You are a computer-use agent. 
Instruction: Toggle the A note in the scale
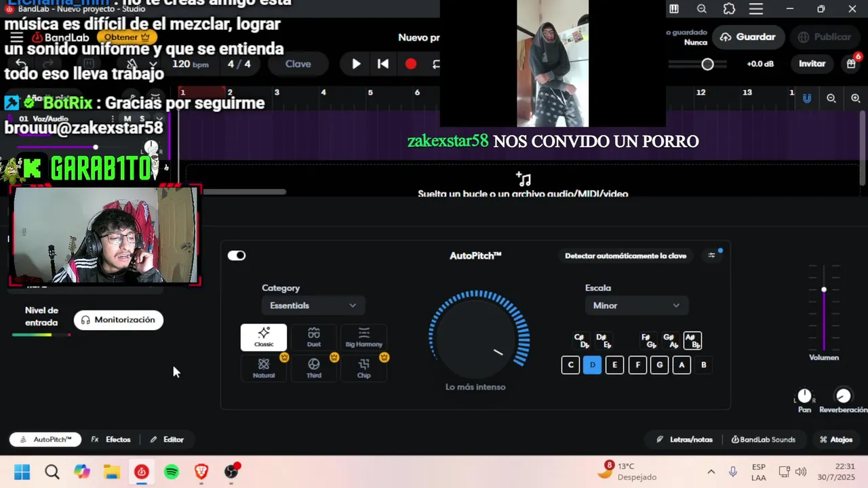click(x=682, y=365)
